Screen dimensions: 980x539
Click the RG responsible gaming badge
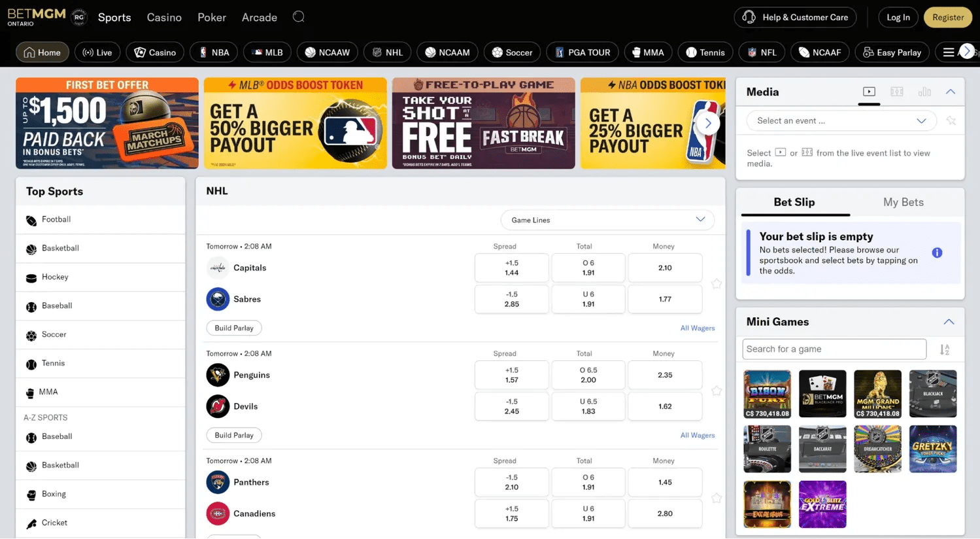[79, 17]
